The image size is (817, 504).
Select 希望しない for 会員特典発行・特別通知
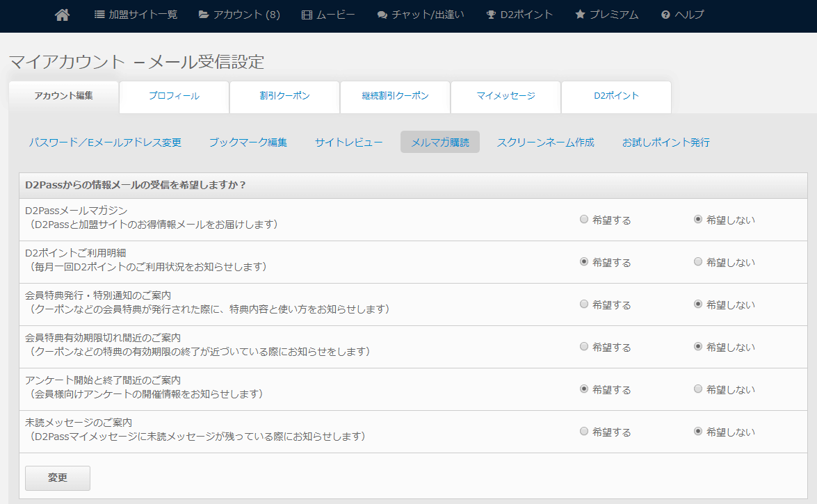point(698,304)
